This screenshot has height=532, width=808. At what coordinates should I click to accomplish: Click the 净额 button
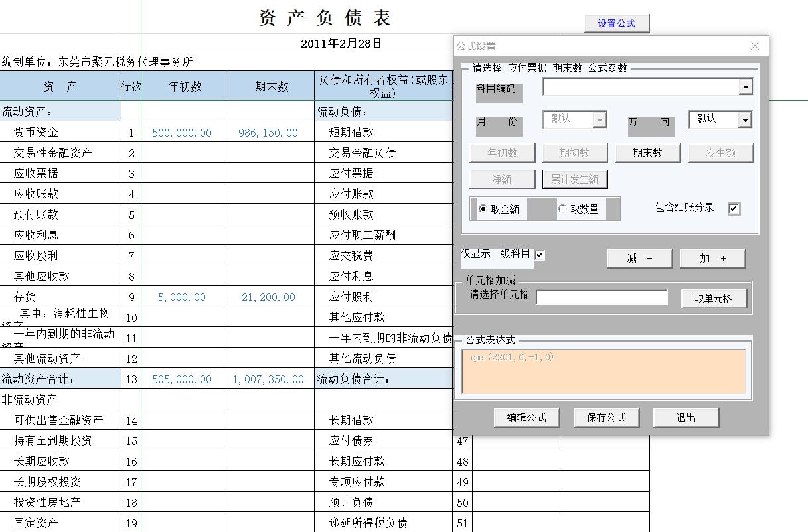(502, 179)
